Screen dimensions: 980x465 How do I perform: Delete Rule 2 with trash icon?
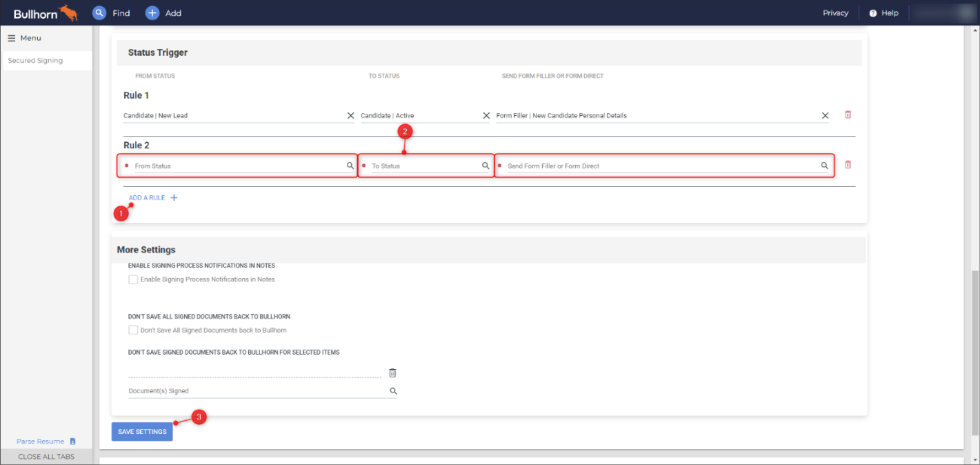(x=848, y=165)
